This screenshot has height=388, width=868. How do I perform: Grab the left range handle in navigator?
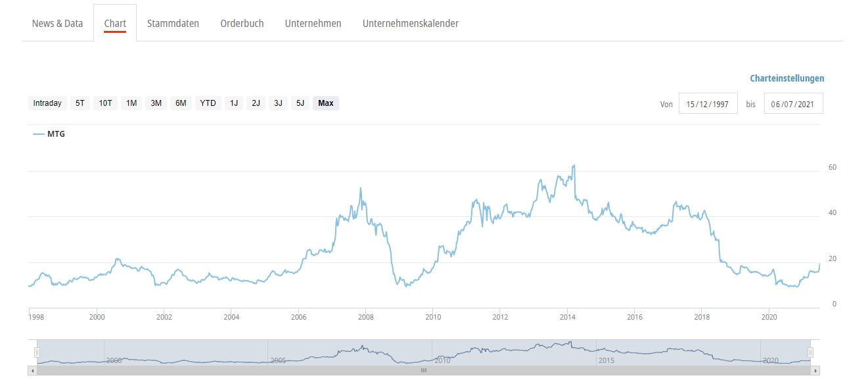tap(37, 352)
